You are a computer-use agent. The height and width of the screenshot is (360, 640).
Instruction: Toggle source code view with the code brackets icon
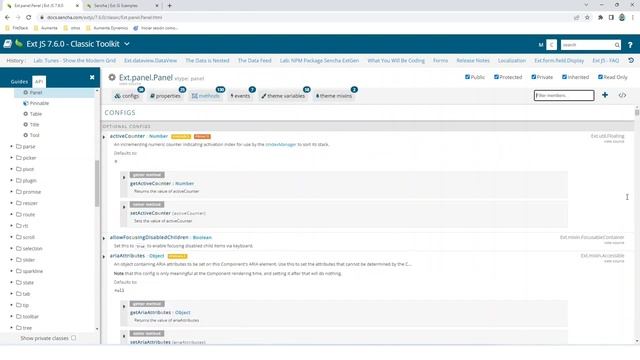point(622,95)
